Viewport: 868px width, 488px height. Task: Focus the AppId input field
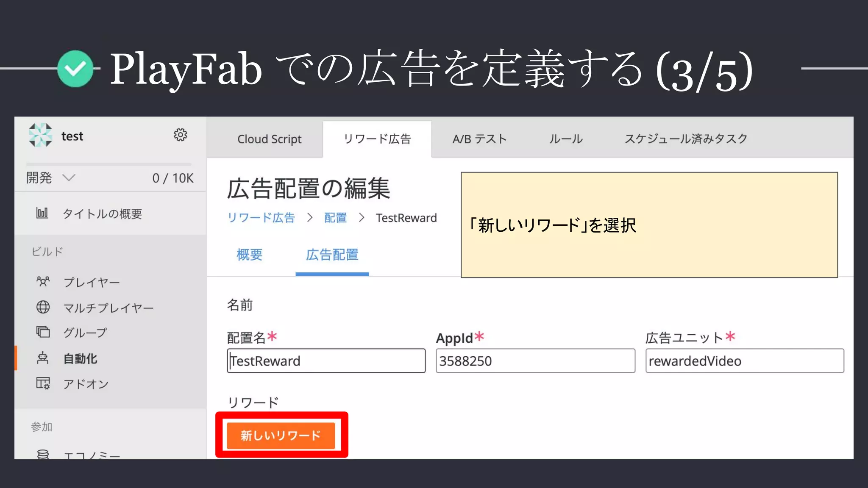[535, 361]
